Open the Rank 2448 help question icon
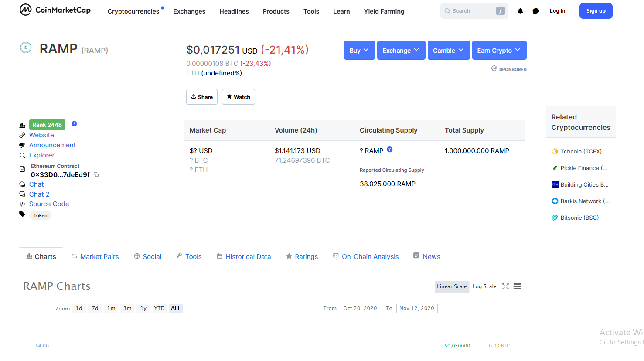 point(74,124)
